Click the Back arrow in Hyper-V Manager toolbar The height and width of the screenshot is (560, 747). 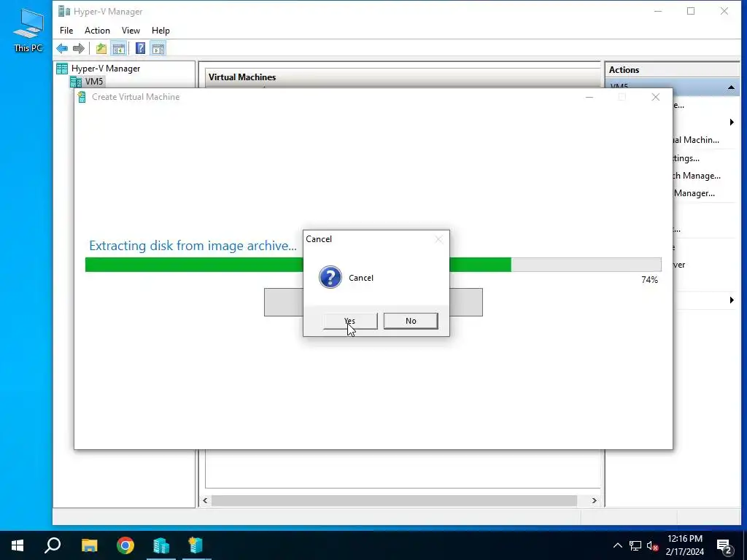(62, 48)
